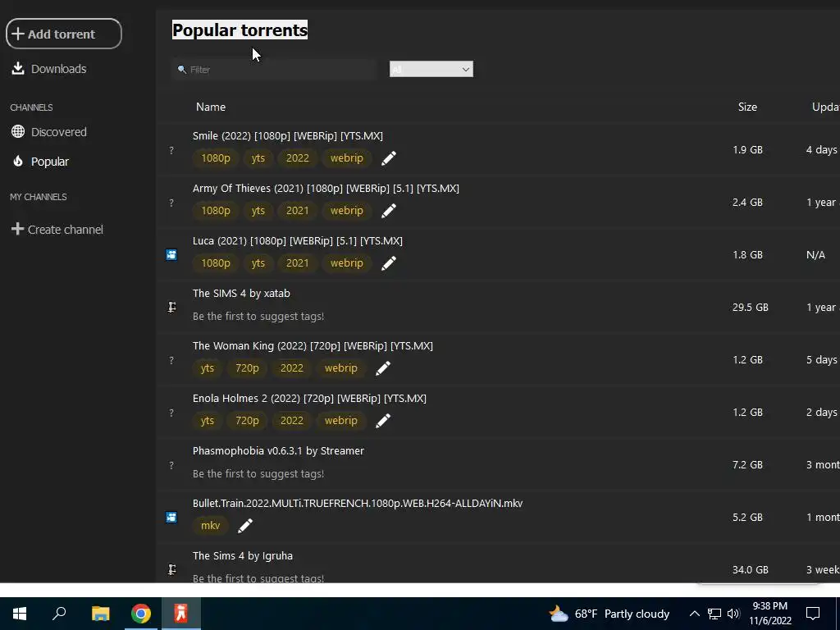Click the mkv tag on Bullet.Train
This screenshot has width=840, height=630.
pyautogui.click(x=211, y=526)
